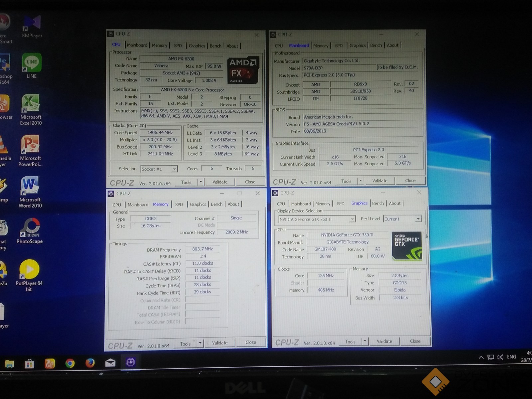Viewport: 532px width, 399px height.
Task: Click Tools button in Graphics window
Action: [x=350, y=341]
